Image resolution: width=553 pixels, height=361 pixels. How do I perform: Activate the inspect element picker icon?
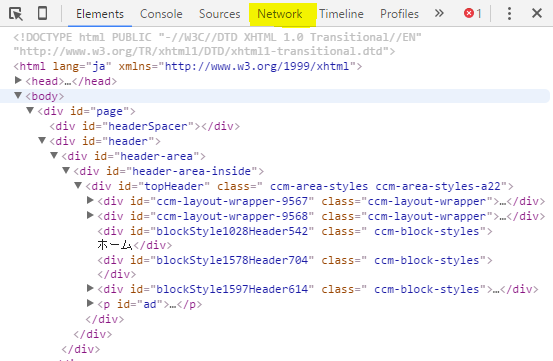[x=16, y=14]
